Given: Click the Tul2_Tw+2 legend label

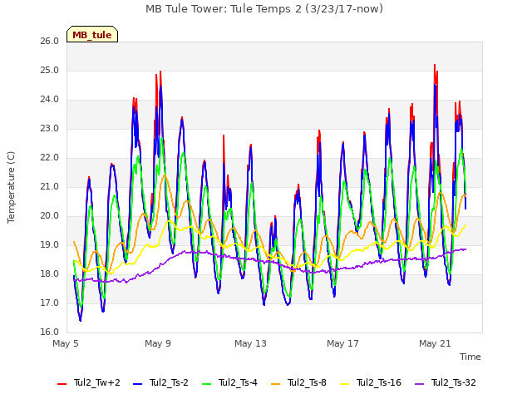Looking at the screenshot, I should tap(97, 382).
